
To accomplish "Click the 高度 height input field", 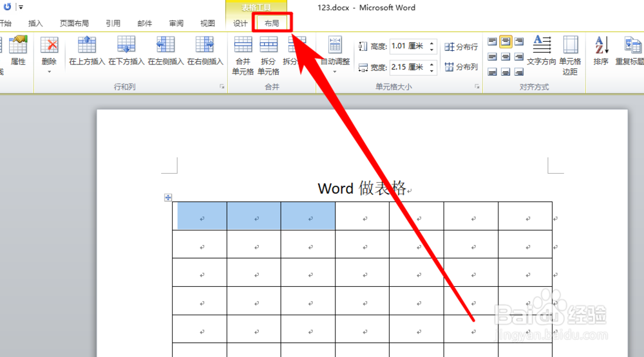I will 409,46.
